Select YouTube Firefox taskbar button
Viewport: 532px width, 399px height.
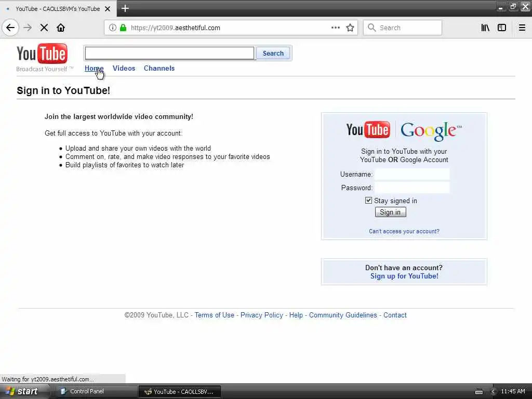pos(180,392)
